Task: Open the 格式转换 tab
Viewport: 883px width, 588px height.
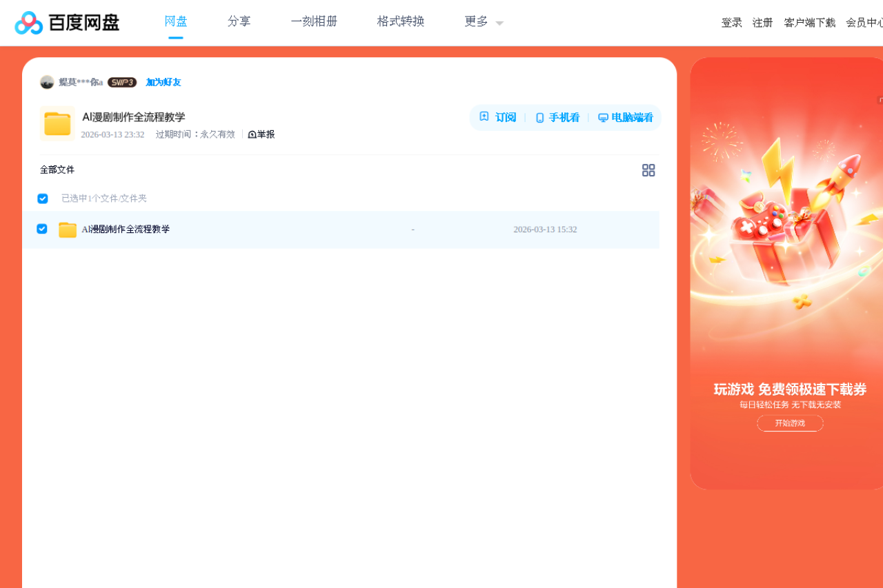Action: coord(400,21)
